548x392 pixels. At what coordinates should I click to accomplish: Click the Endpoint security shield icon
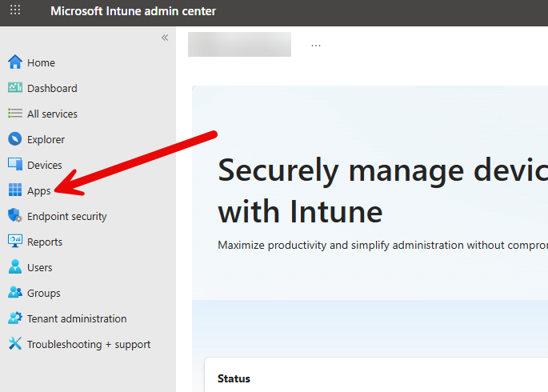click(14, 216)
